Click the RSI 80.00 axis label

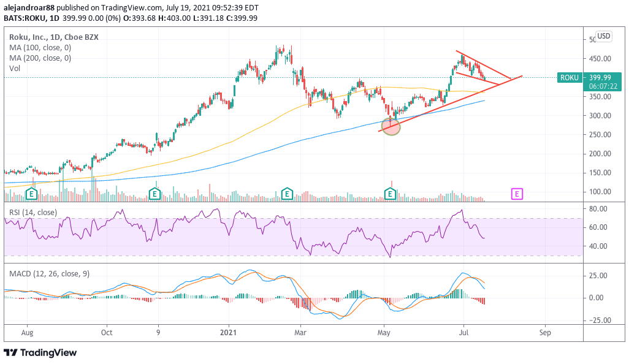(598, 208)
